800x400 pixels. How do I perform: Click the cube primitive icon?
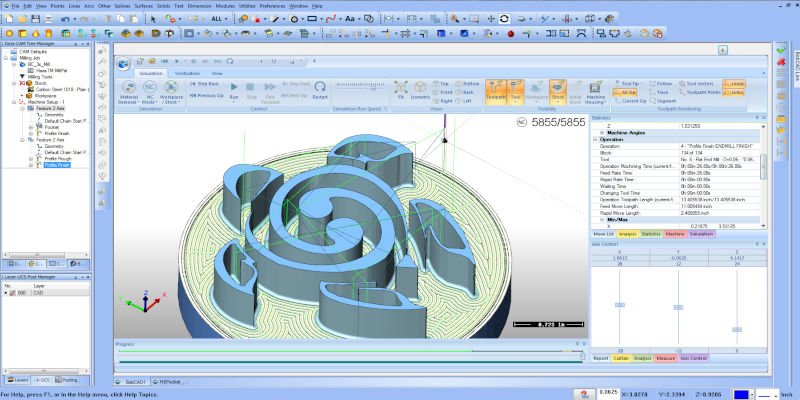[x=22, y=34]
